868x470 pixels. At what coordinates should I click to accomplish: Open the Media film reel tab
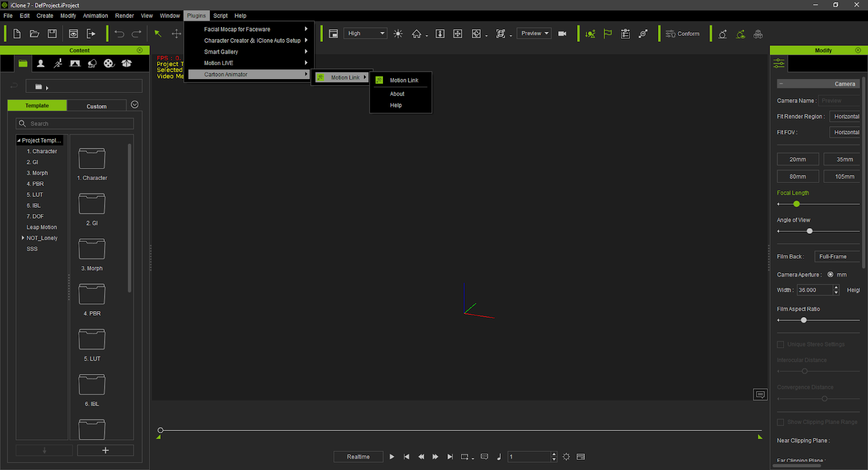(109, 63)
